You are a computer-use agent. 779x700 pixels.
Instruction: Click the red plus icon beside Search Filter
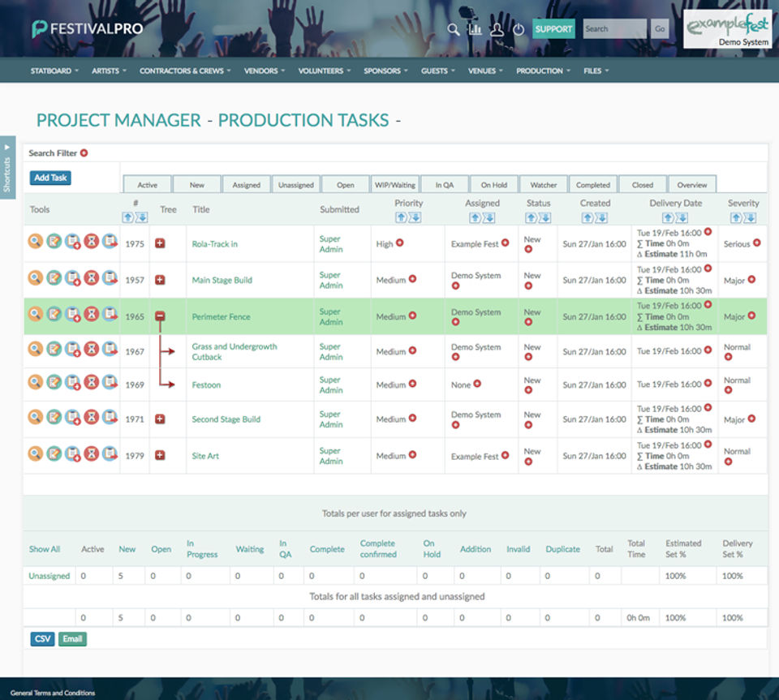coord(84,153)
